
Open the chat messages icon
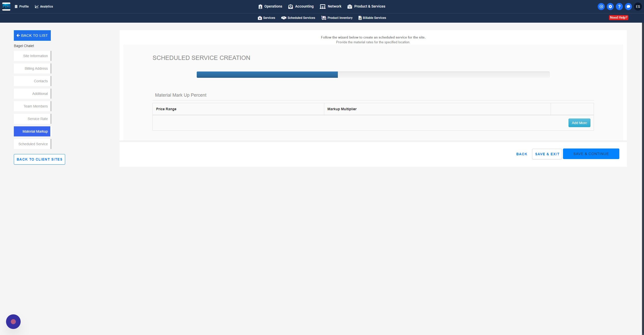point(628,7)
